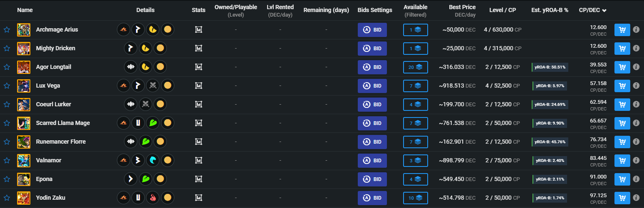Place a BID on Epona

(372, 179)
